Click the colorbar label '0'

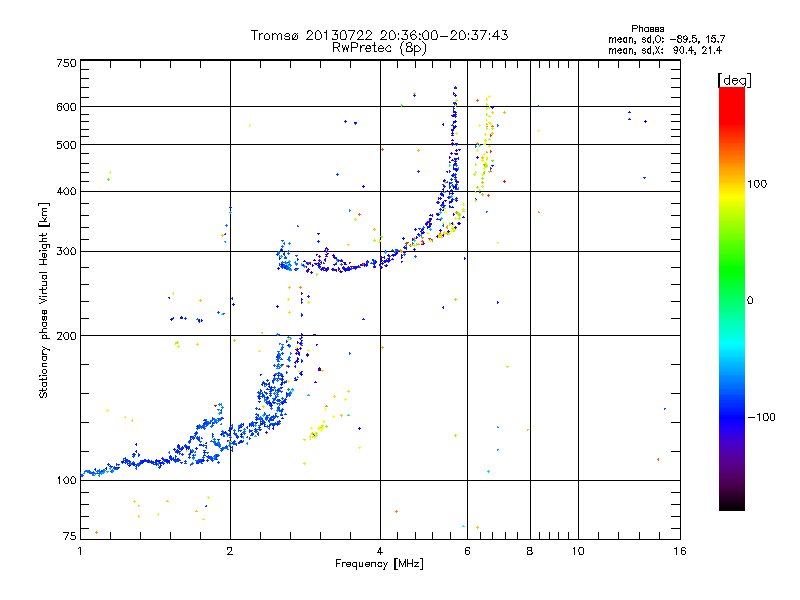(x=749, y=301)
